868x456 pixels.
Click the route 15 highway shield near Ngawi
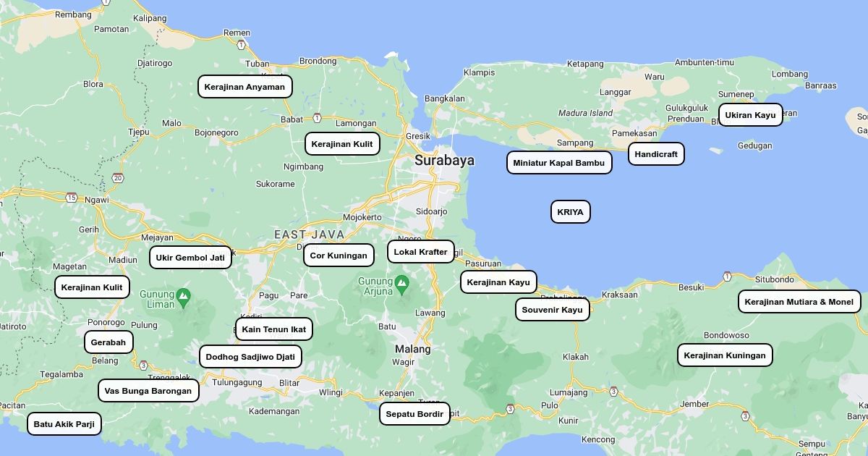(x=71, y=198)
